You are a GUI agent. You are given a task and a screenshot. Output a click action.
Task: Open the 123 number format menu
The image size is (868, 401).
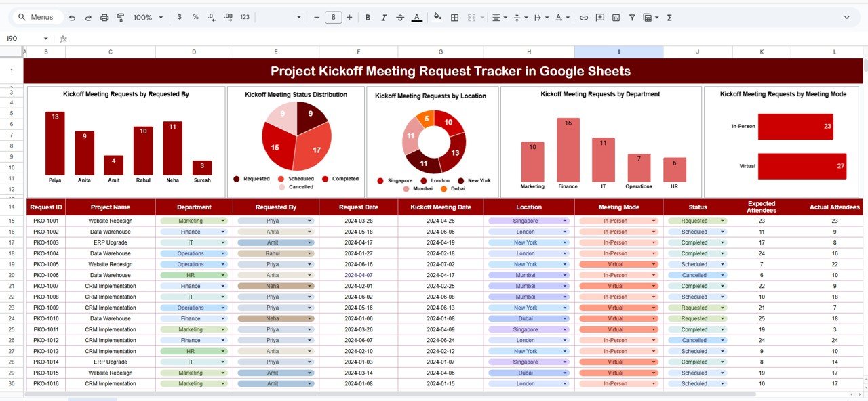coord(245,17)
